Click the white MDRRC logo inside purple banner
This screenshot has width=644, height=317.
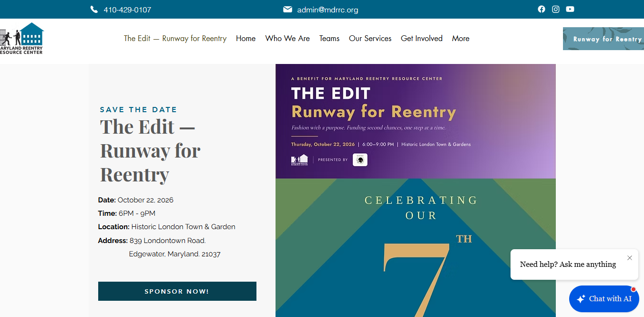299,160
